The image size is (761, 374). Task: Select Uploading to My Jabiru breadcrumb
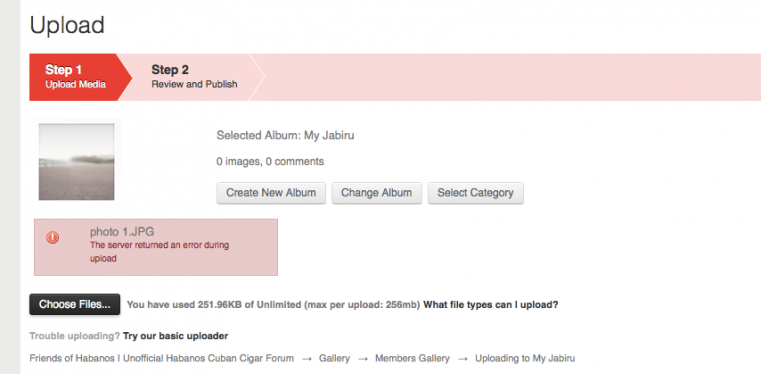pos(525,358)
